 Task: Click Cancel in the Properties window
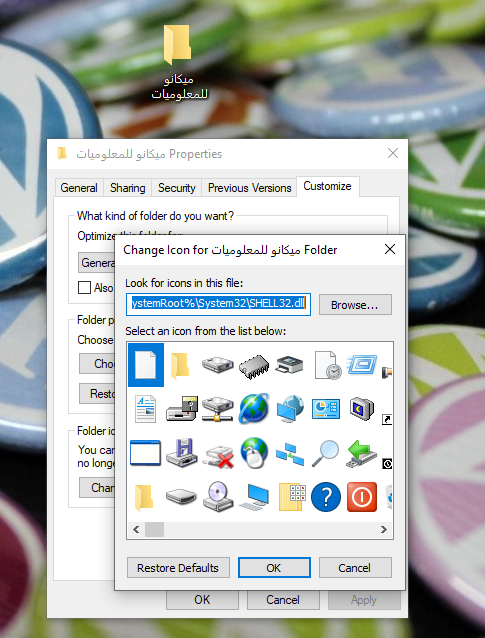pyautogui.click(x=283, y=600)
